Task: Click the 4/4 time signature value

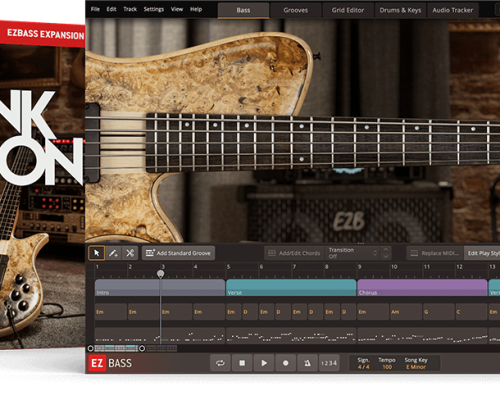Action: click(x=363, y=367)
